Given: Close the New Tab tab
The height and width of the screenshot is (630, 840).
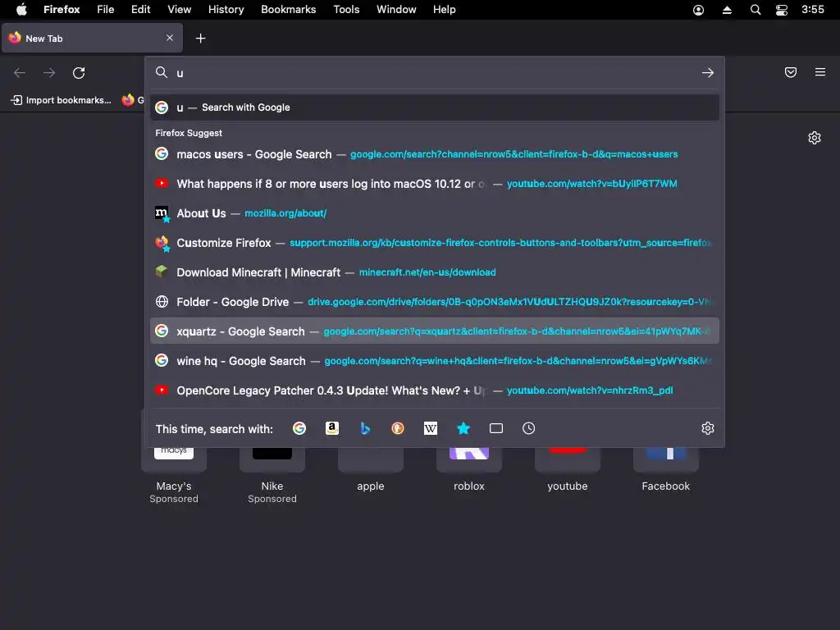Looking at the screenshot, I should [x=169, y=38].
